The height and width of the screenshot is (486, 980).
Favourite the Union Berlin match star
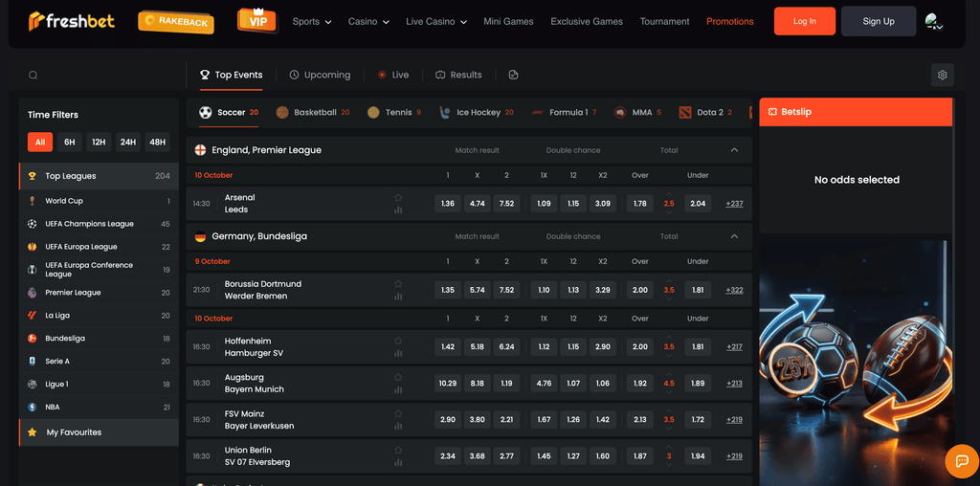[398, 450]
